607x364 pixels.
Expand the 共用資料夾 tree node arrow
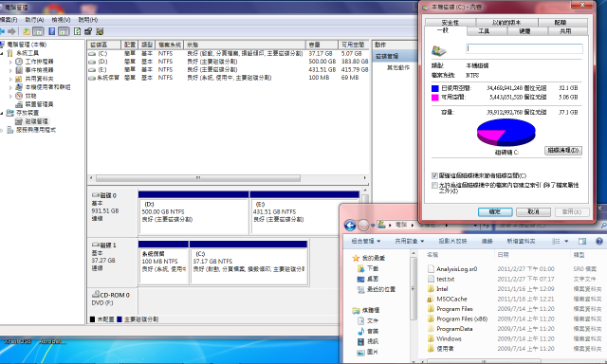(x=10, y=79)
